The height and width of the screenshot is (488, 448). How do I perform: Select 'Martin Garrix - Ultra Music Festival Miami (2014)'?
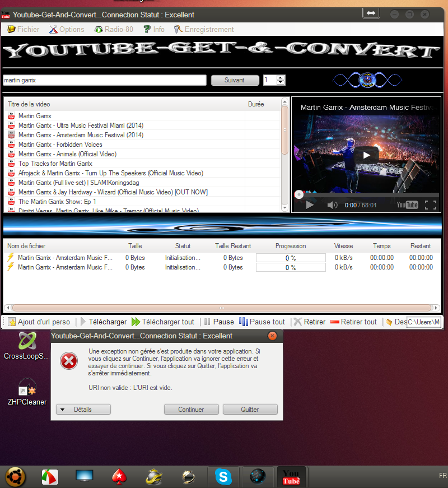tap(142, 126)
